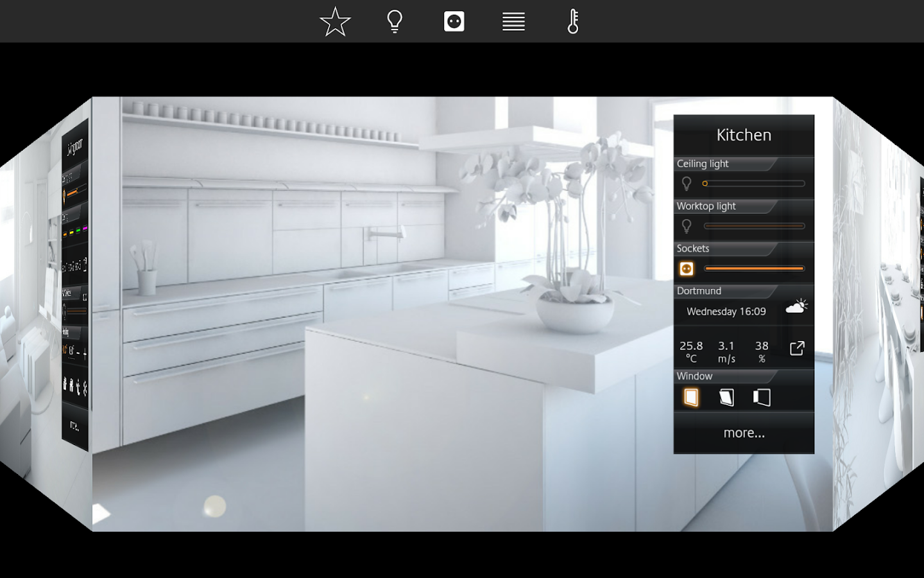This screenshot has width=924, height=578.
Task: Click the "Kitchen" panel title
Action: tap(744, 135)
